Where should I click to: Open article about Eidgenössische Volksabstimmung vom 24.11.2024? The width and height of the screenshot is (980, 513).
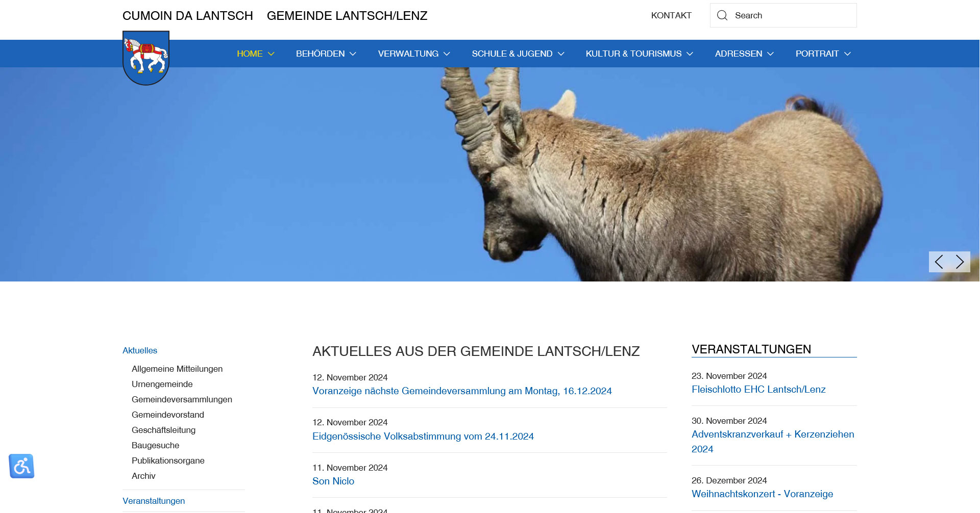(423, 436)
